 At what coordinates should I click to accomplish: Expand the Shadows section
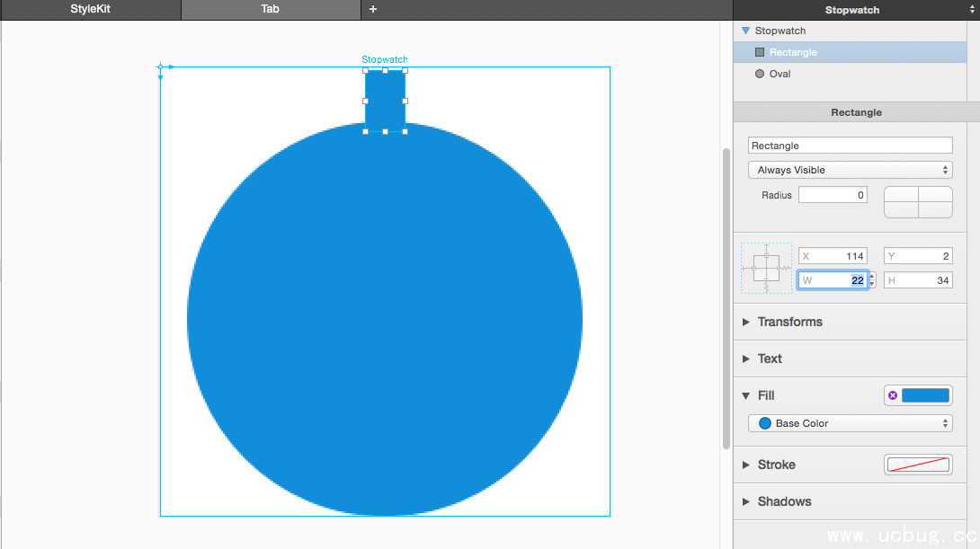point(745,502)
